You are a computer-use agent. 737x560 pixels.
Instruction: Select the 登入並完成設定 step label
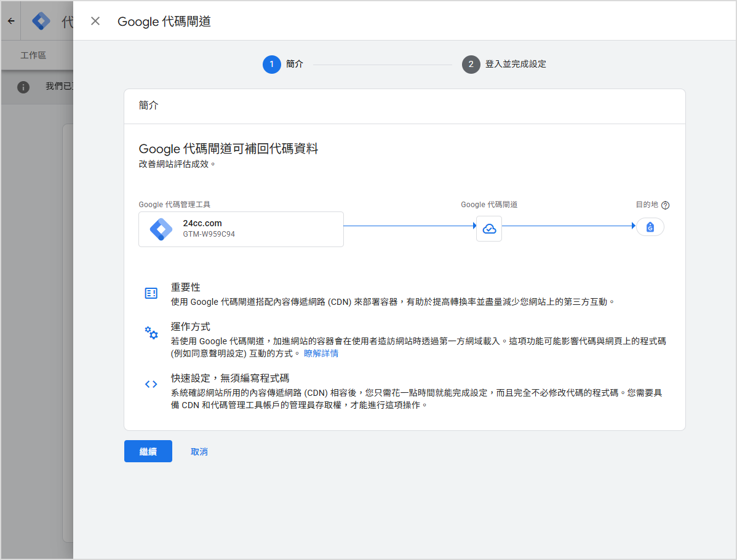click(516, 64)
